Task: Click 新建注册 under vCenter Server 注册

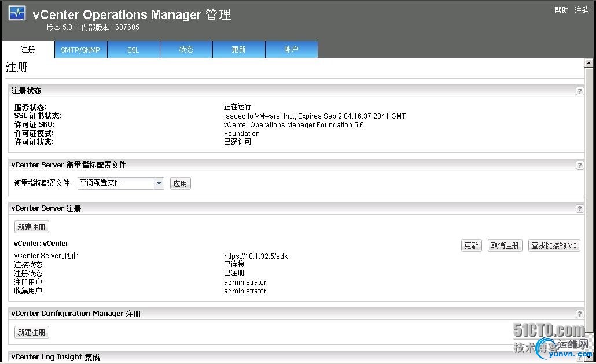Action: point(32,227)
